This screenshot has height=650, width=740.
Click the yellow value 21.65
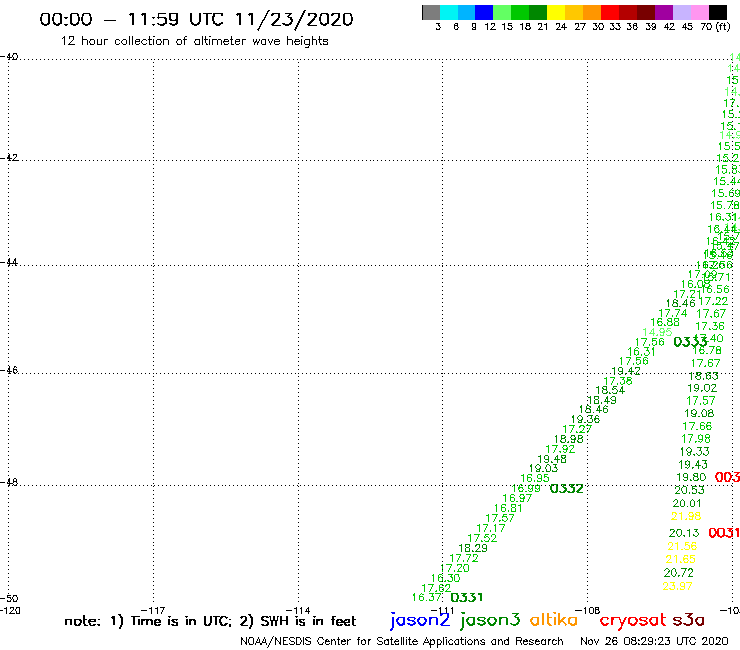click(681, 559)
